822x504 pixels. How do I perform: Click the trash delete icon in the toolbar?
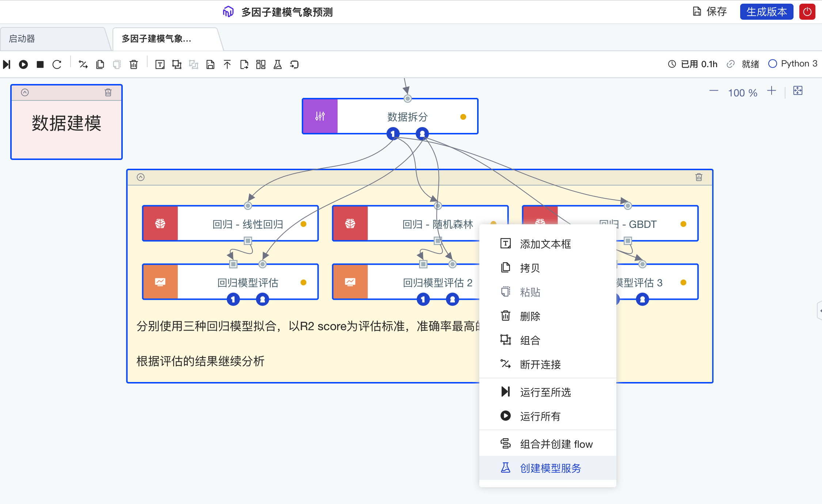134,65
